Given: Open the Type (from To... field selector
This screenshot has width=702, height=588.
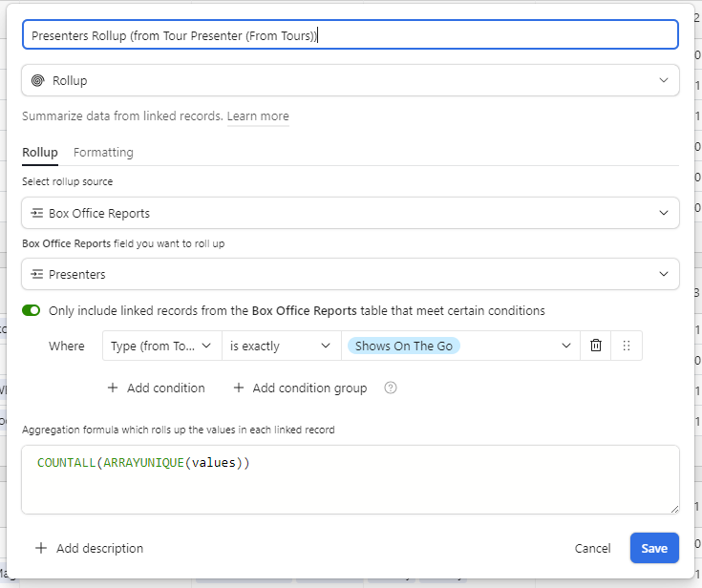Looking at the screenshot, I should [x=162, y=346].
